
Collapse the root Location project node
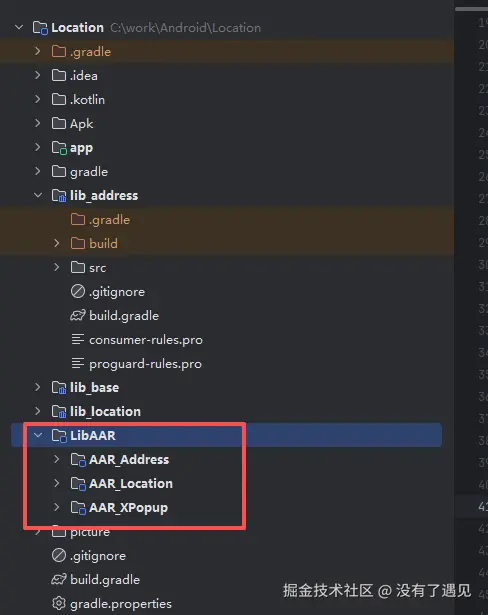point(19,27)
